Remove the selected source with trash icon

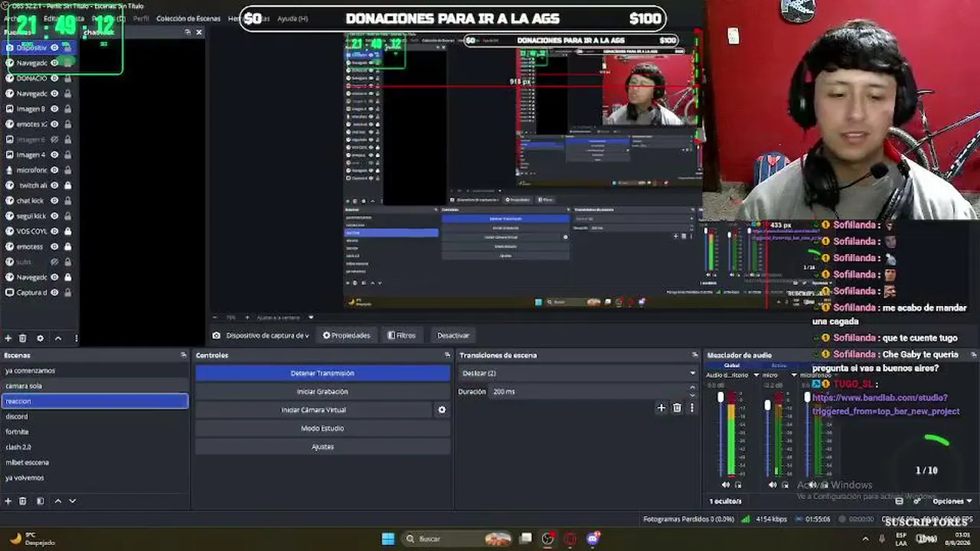click(x=23, y=338)
